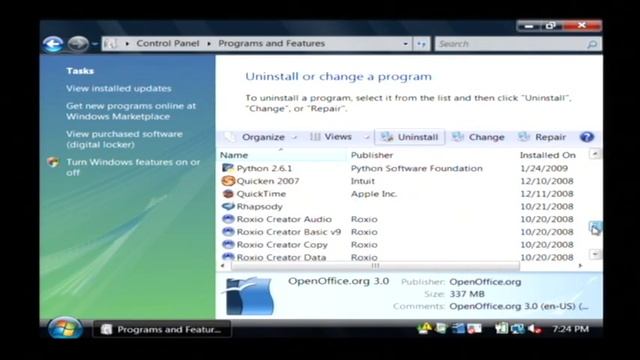Click the volume speaker tray icon
640x360 pixels.
534,329
